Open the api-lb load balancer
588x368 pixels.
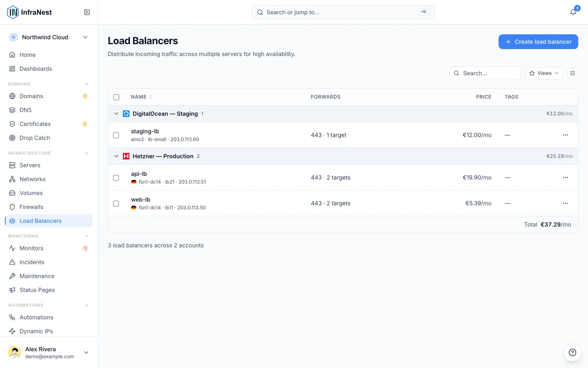pos(139,174)
